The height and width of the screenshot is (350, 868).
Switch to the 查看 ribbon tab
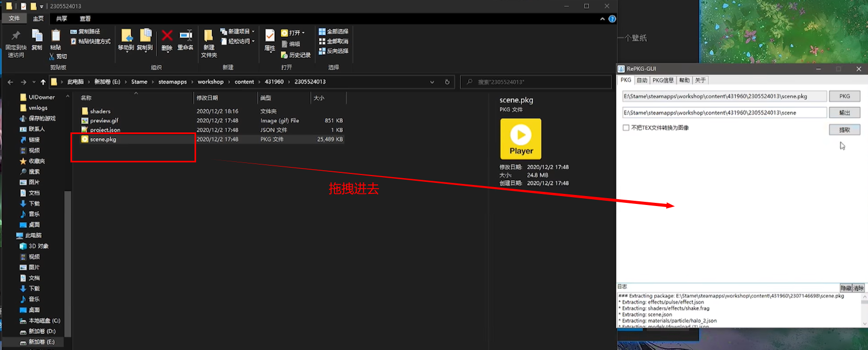click(85, 18)
